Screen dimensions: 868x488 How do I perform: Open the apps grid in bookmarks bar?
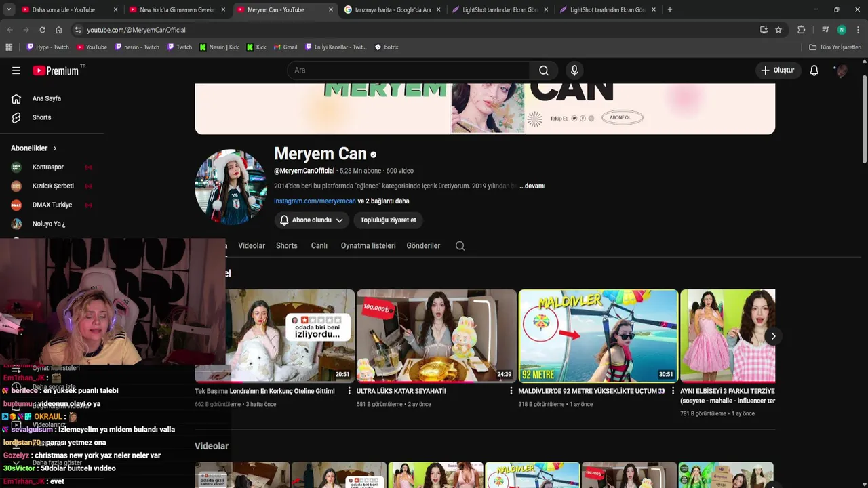point(9,47)
